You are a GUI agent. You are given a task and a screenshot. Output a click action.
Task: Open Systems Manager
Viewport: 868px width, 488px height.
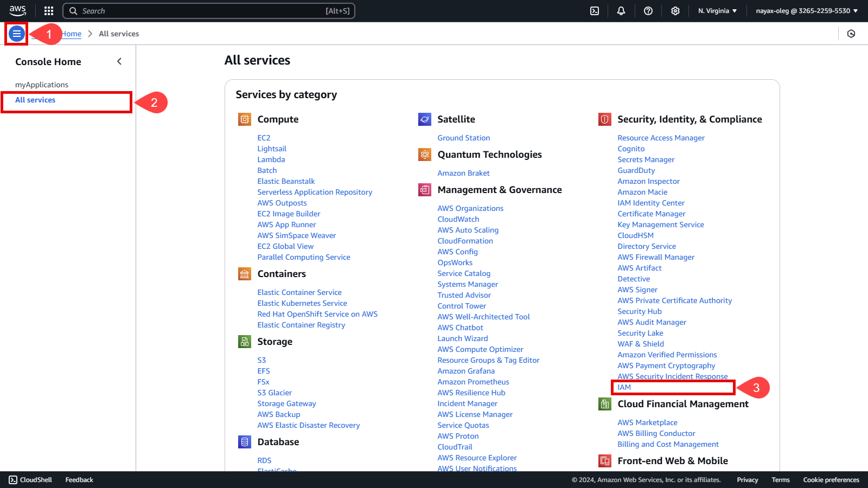pyautogui.click(x=468, y=284)
